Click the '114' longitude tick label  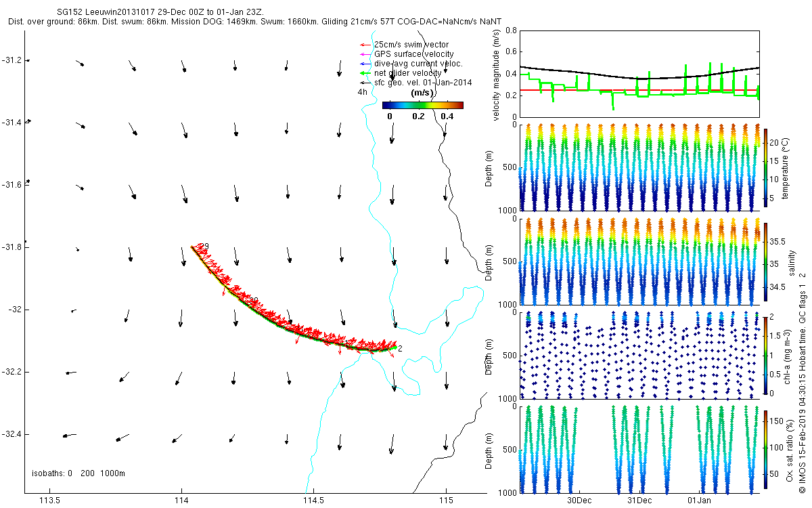click(x=181, y=501)
